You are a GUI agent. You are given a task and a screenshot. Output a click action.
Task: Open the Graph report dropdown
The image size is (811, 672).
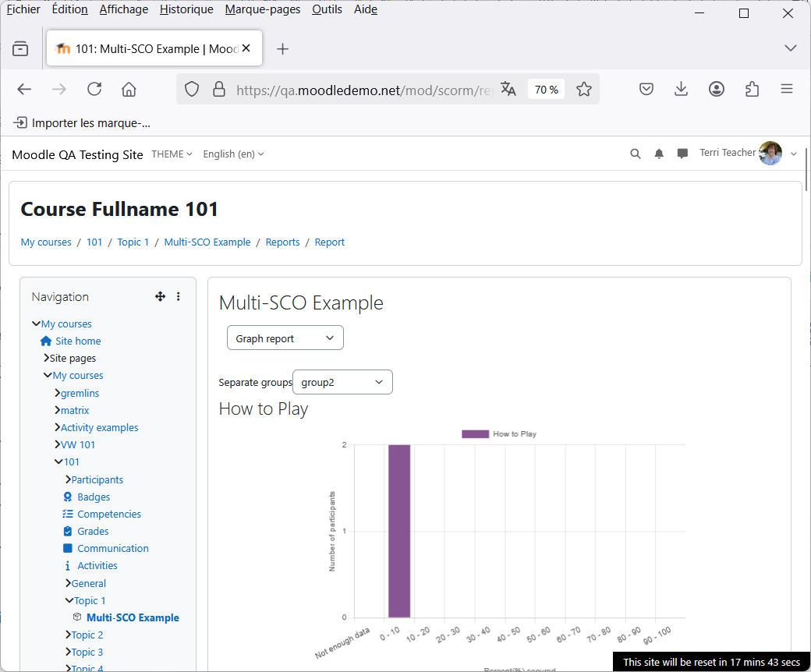pyautogui.click(x=285, y=338)
